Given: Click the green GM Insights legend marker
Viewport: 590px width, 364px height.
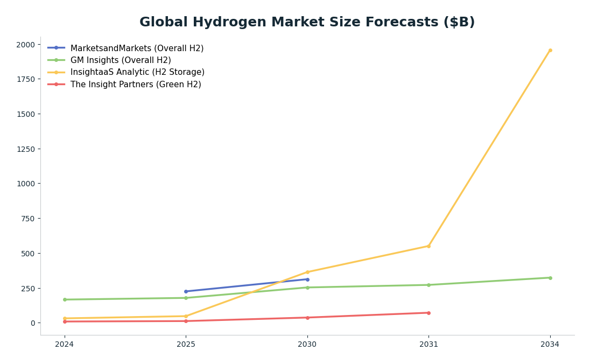Looking at the screenshot, I should tap(57, 60).
